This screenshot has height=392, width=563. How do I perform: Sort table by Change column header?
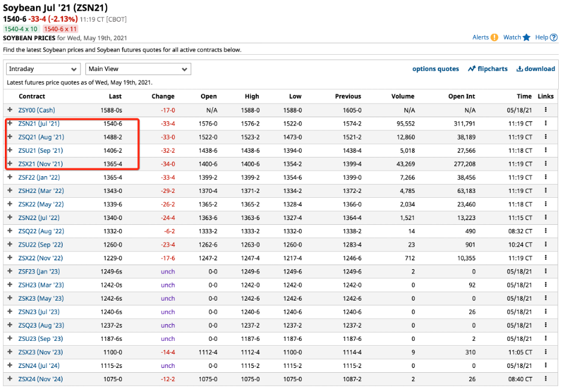(163, 96)
